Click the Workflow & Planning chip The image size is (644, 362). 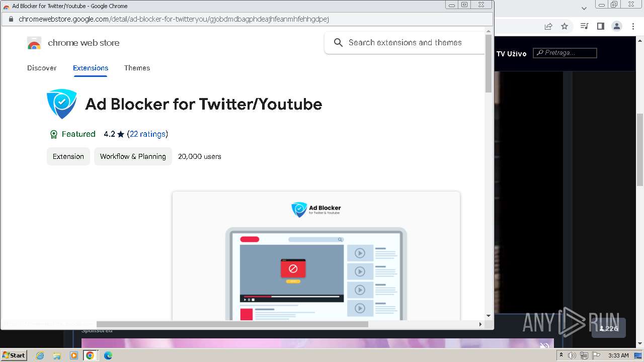(133, 156)
